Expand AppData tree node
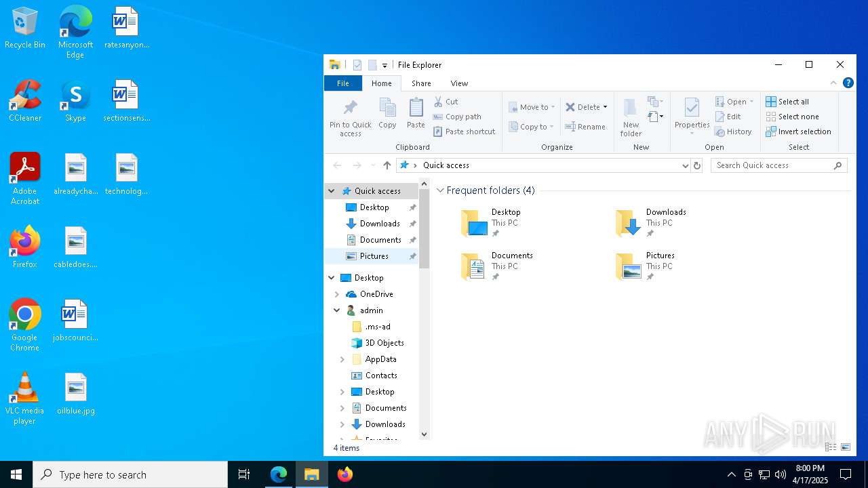Viewport: 868px width, 488px height. [x=342, y=359]
